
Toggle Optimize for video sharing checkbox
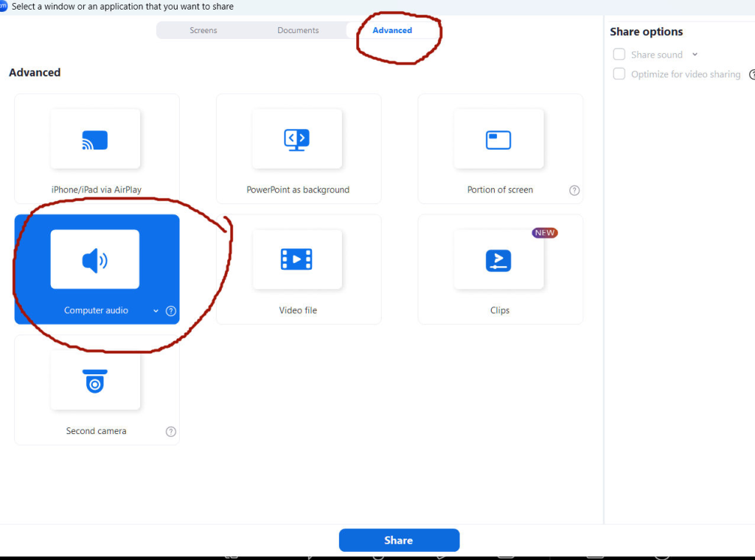(619, 74)
